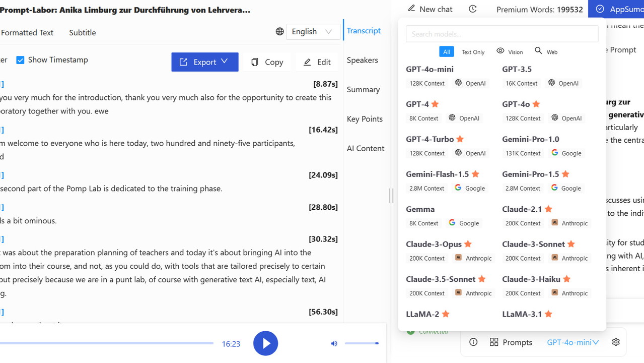Screen dimensions: 644x363
Task: Click the globe language icon
Action: [x=279, y=31]
